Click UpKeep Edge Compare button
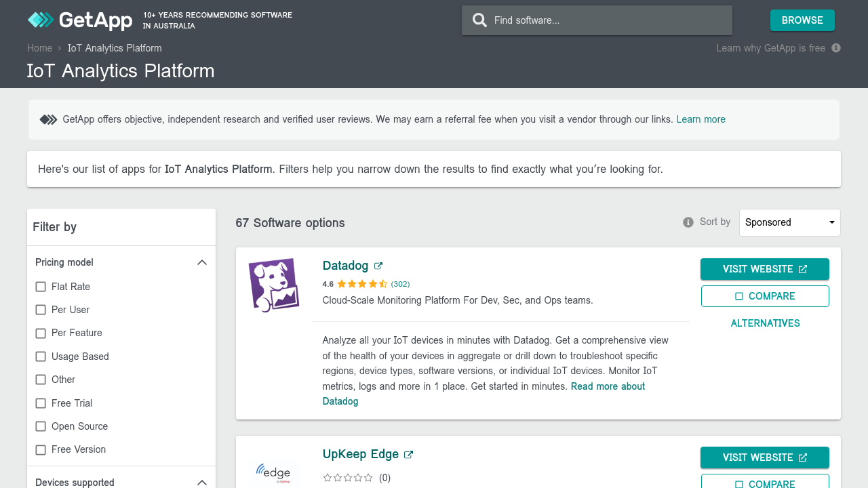 (765, 481)
